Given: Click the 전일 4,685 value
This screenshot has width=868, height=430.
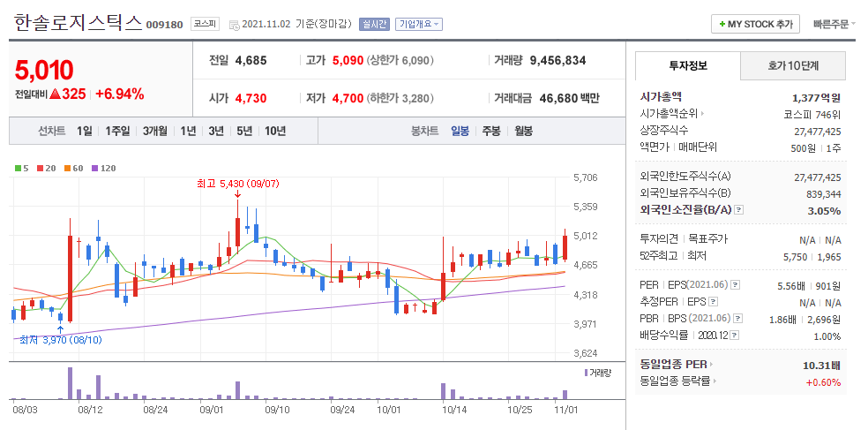Looking at the screenshot, I should [x=251, y=60].
